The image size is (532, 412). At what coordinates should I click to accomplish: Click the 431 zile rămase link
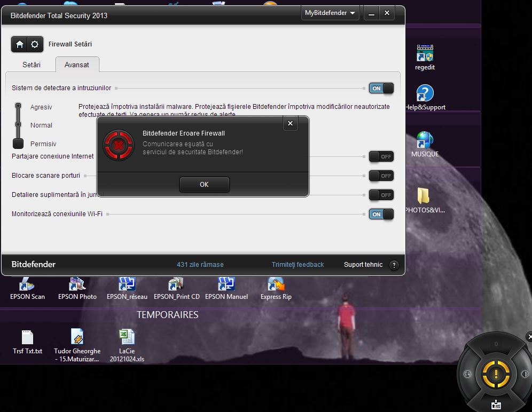pos(200,265)
